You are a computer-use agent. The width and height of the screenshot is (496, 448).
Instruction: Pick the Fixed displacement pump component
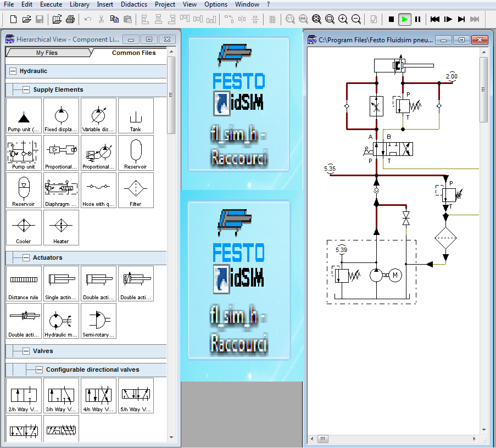coord(61,115)
